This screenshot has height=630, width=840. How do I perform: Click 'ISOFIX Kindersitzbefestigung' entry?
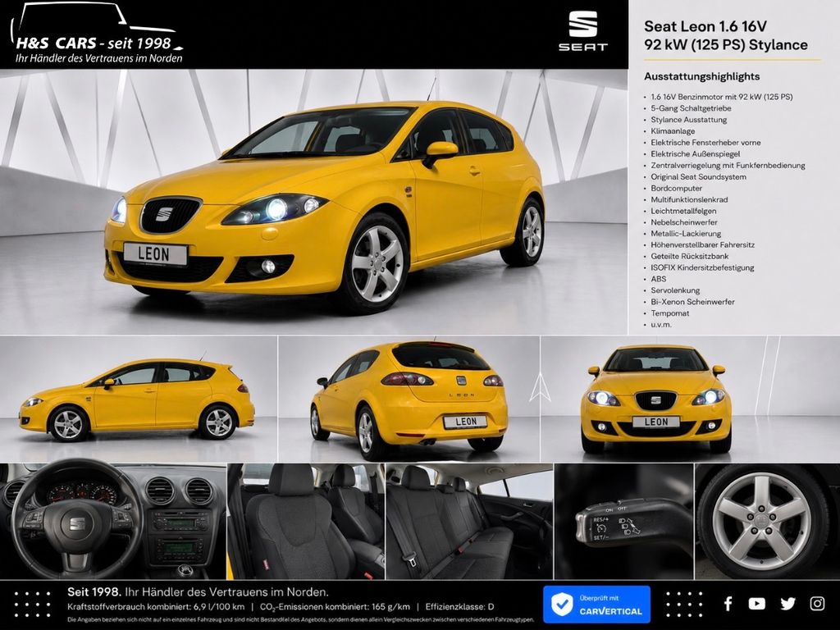[702, 268]
